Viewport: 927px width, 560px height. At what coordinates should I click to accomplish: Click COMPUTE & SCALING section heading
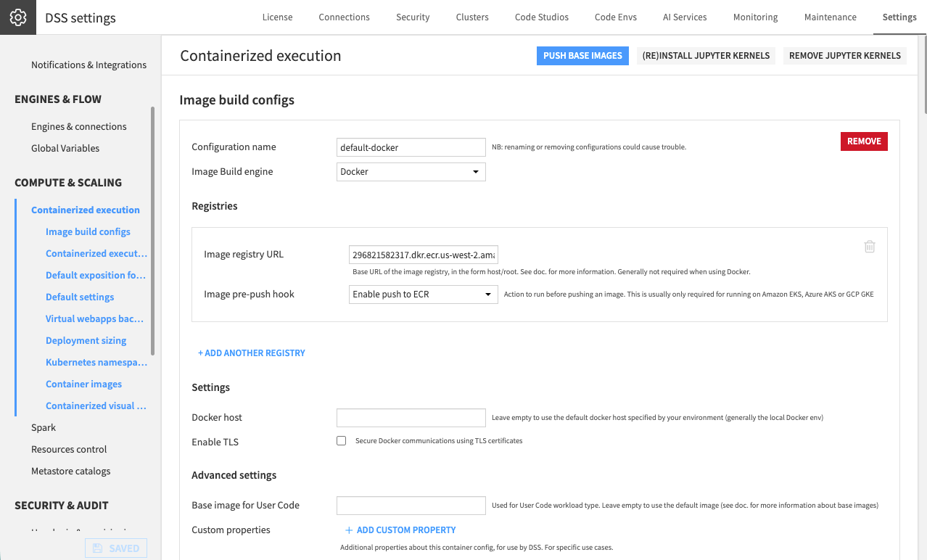[x=68, y=183]
